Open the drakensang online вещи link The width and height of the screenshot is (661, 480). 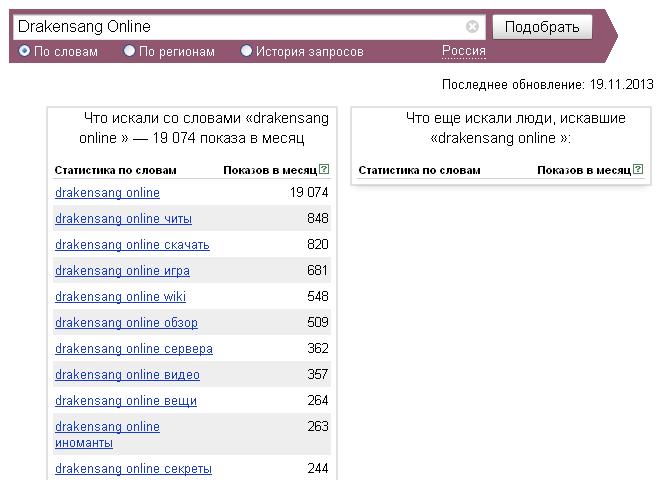coord(126,401)
